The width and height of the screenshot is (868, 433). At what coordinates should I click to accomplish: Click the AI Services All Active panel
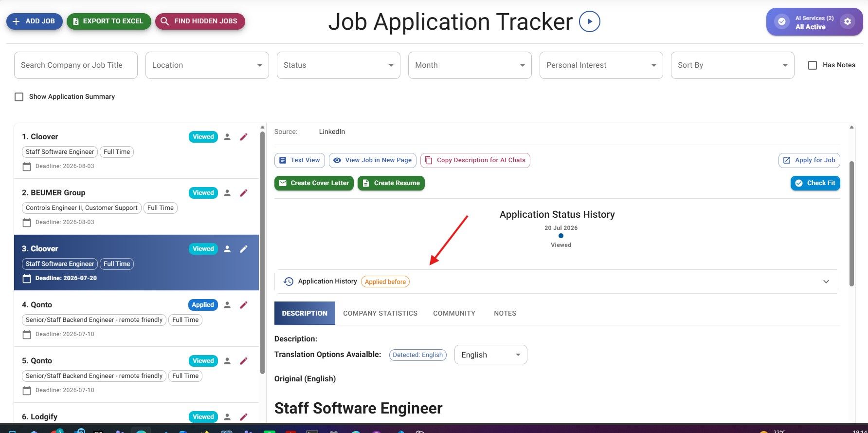(x=814, y=22)
